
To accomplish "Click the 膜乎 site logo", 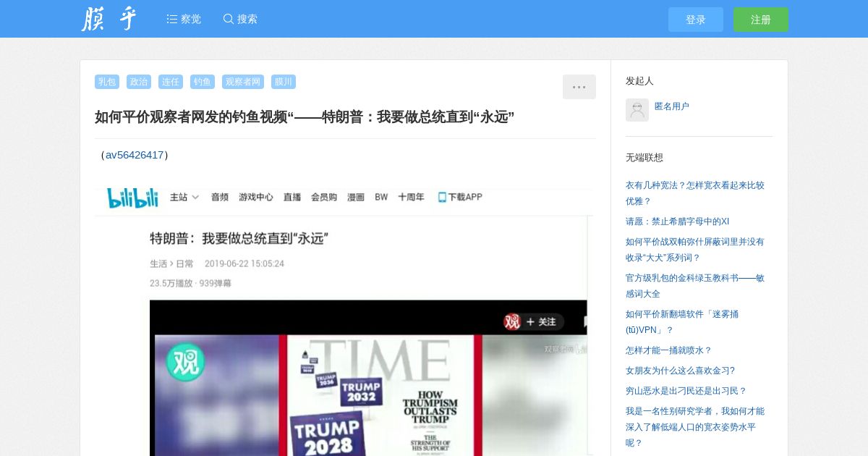I will [x=109, y=19].
